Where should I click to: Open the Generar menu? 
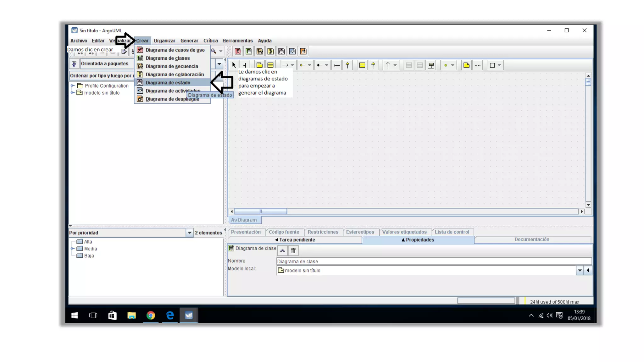click(x=189, y=41)
